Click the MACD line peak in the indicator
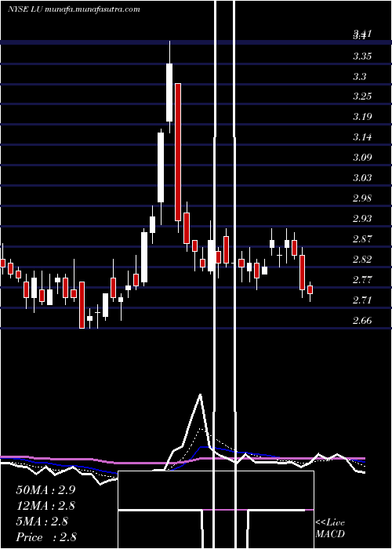 (200, 395)
